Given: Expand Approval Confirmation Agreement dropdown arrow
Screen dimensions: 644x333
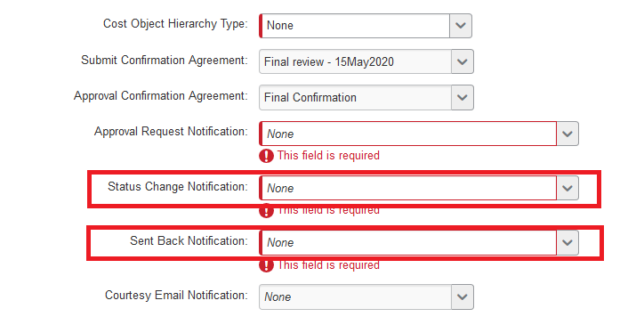Looking at the screenshot, I should (463, 97).
